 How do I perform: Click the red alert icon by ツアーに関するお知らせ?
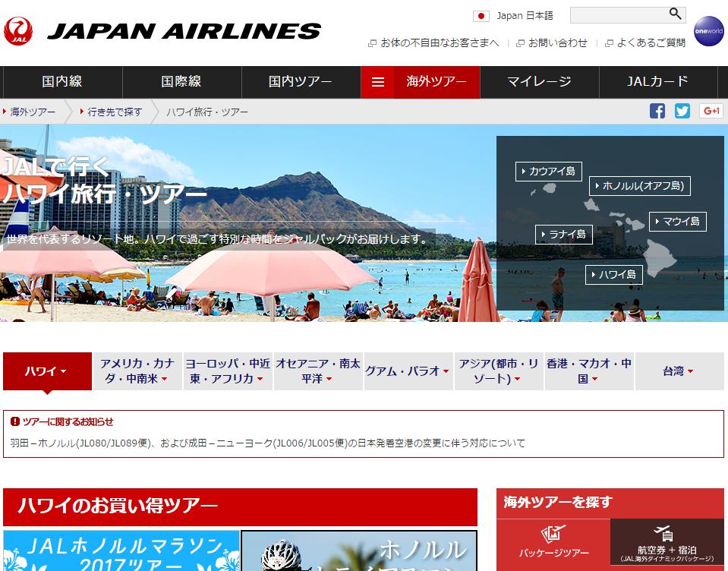[15, 421]
